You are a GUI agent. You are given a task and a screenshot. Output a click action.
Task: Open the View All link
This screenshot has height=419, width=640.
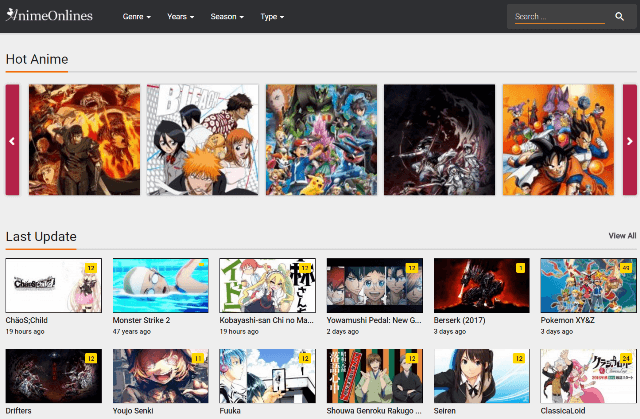click(622, 236)
